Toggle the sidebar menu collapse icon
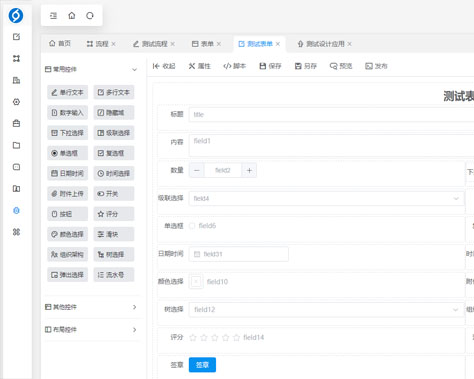This screenshot has width=474, height=379. pos(53,16)
